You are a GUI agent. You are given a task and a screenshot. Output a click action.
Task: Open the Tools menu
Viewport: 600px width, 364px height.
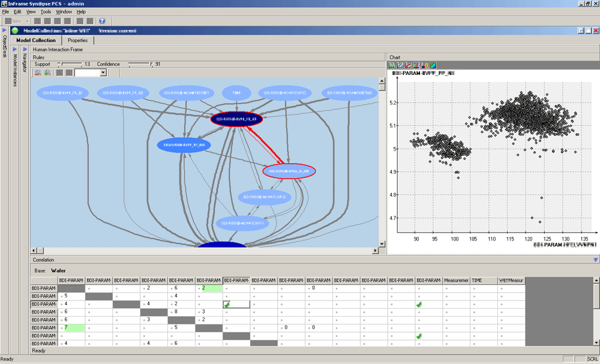pyautogui.click(x=46, y=12)
